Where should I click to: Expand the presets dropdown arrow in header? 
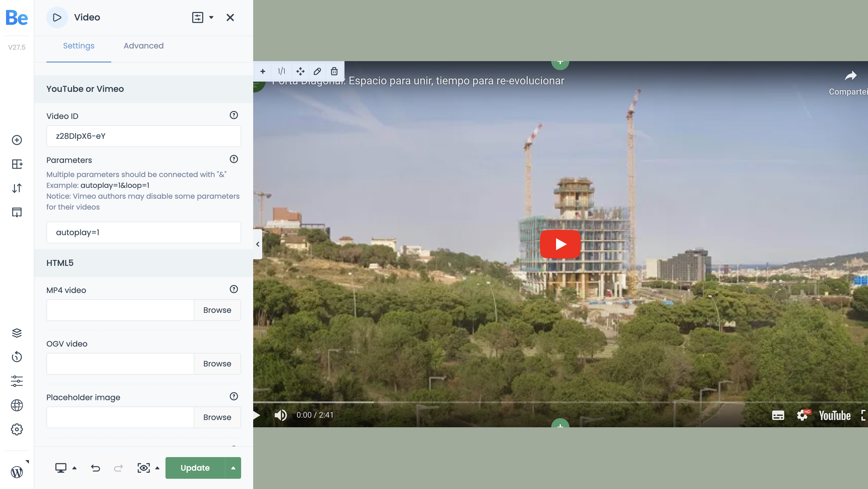point(211,17)
